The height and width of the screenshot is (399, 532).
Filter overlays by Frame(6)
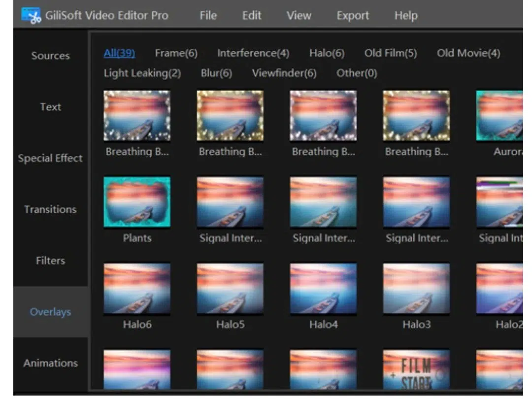[x=176, y=53]
